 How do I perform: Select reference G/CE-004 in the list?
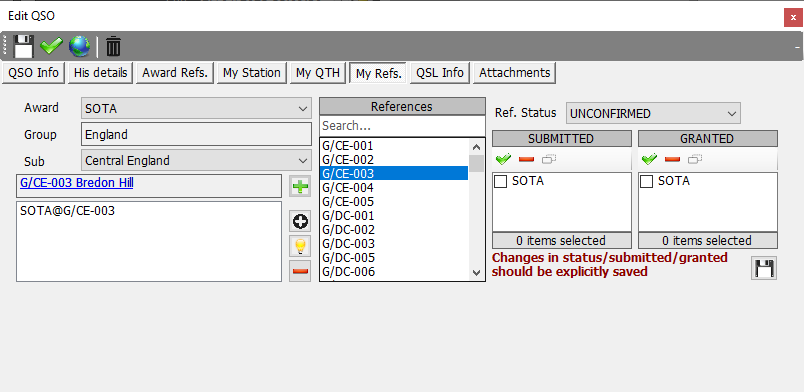394,188
